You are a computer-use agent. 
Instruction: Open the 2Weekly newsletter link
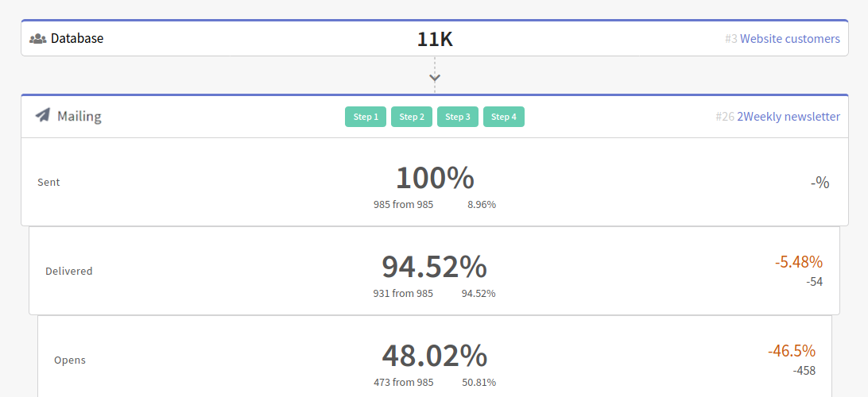click(x=788, y=117)
